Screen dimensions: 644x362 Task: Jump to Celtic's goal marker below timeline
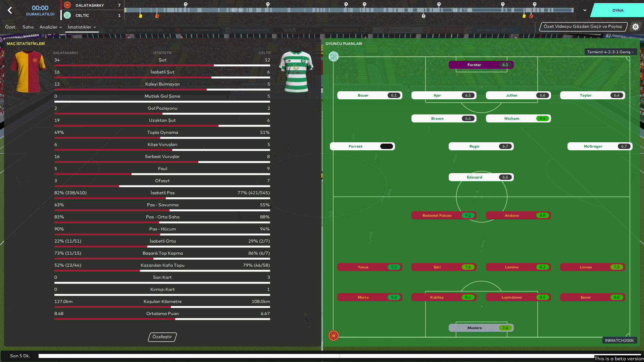424,16
